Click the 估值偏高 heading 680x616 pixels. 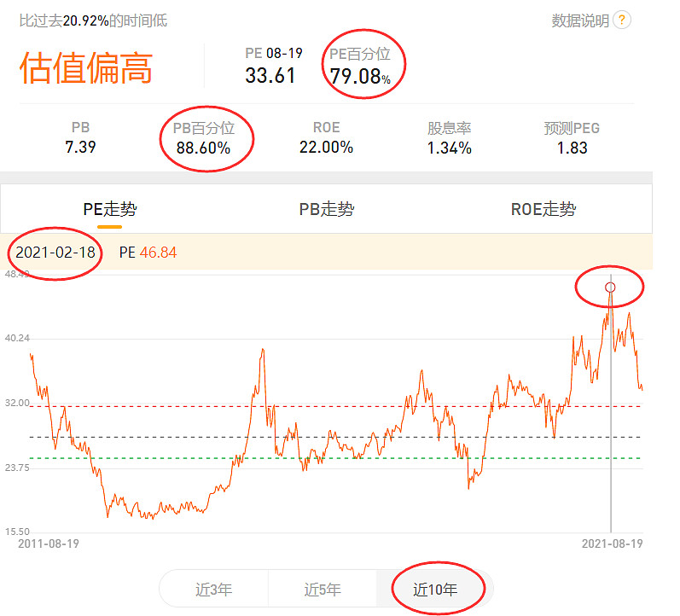point(86,68)
